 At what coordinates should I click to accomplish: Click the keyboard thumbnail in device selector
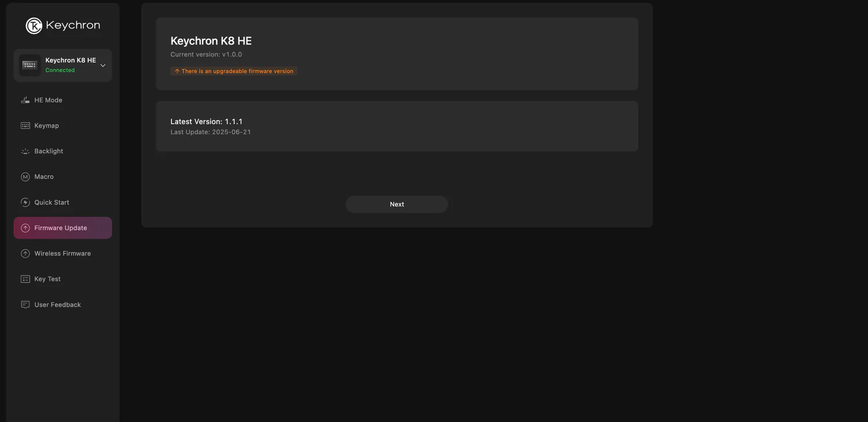point(30,65)
